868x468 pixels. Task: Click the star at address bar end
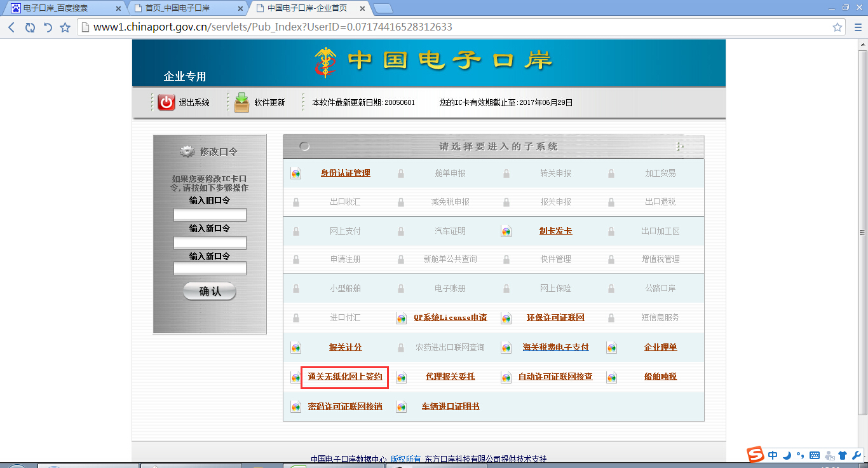837,27
